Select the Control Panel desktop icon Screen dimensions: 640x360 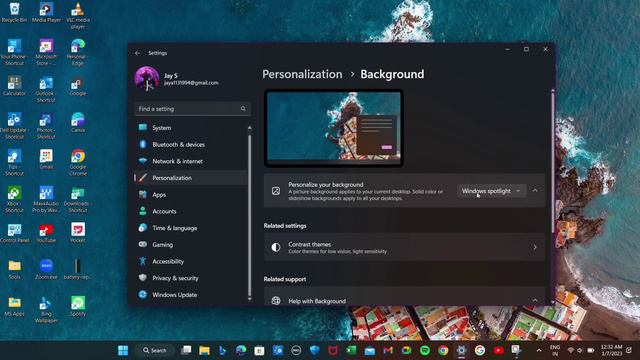pyautogui.click(x=14, y=232)
